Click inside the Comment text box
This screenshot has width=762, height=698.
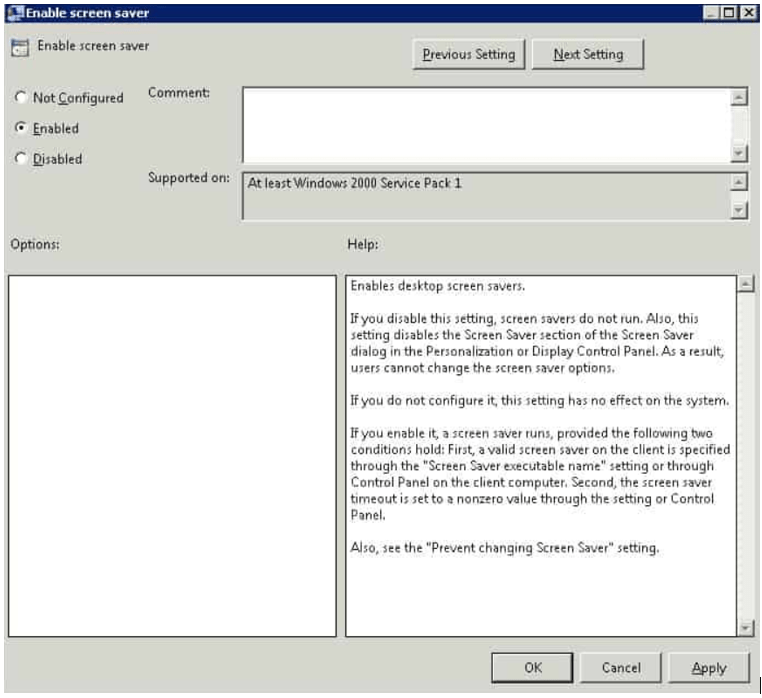(486, 125)
